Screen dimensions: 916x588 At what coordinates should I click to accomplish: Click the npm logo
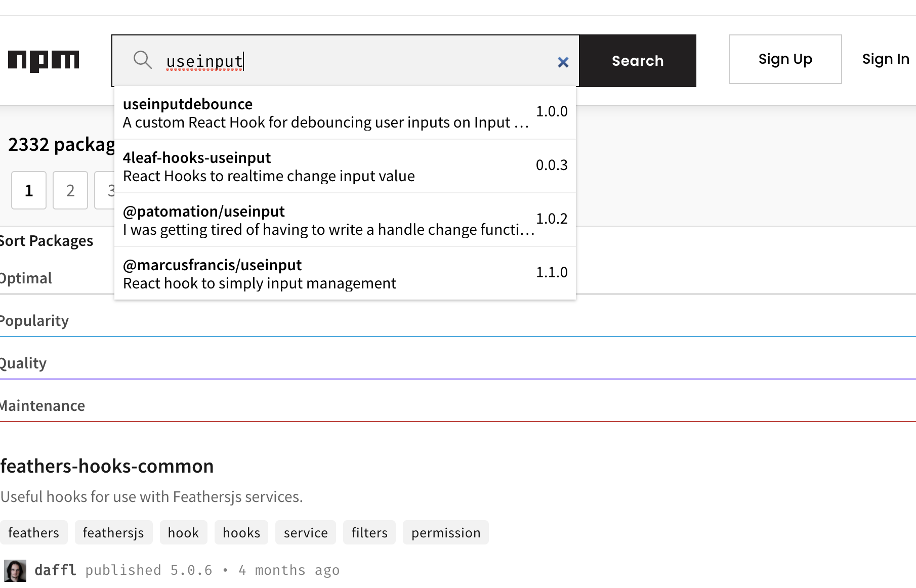pyautogui.click(x=44, y=61)
